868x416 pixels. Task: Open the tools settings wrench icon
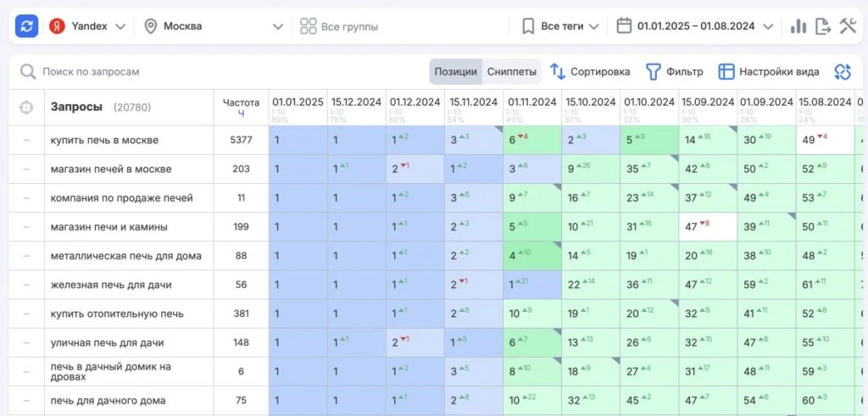coord(848,26)
